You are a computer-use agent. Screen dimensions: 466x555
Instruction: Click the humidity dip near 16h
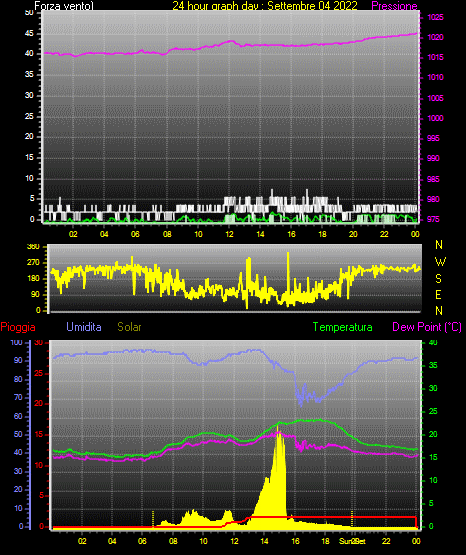[301, 398]
